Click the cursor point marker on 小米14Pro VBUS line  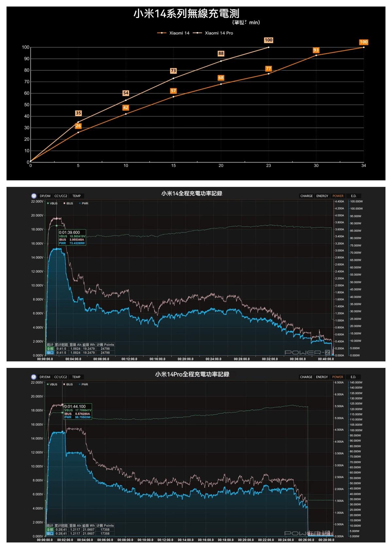[62, 413]
